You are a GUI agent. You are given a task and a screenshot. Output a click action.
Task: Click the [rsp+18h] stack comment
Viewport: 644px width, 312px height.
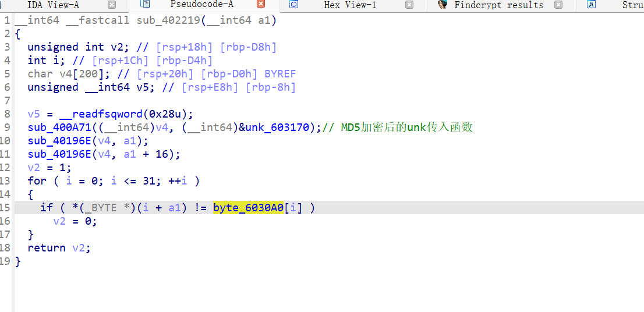pyautogui.click(x=185, y=47)
